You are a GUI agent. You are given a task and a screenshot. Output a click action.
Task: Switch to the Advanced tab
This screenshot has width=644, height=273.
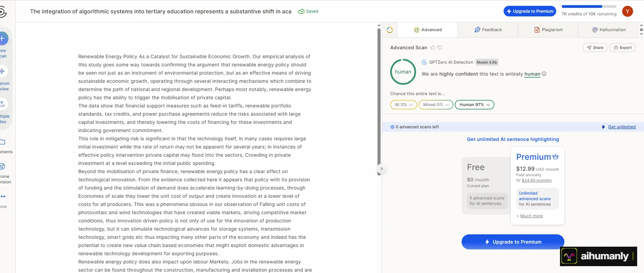428,30
